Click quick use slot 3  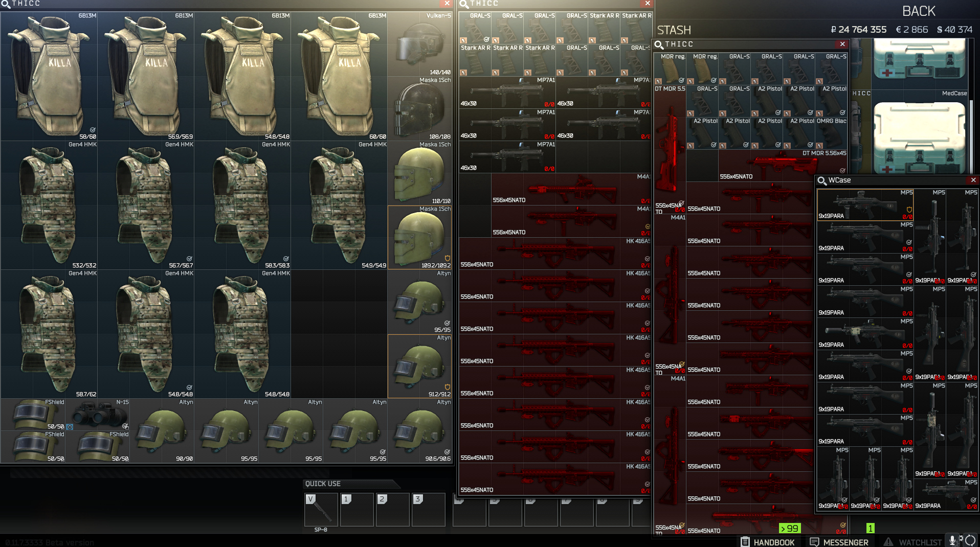[x=429, y=510]
